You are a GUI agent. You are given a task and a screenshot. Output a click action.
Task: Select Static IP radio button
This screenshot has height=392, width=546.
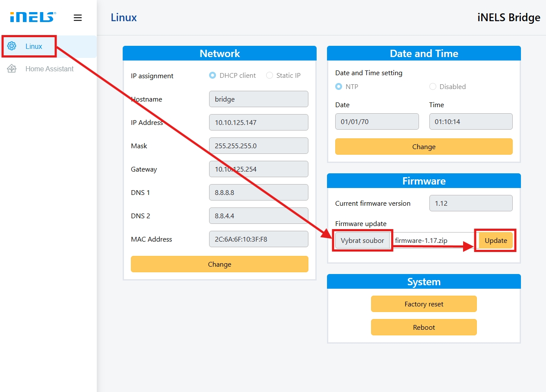pyautogui.click(x=270, y=75)
